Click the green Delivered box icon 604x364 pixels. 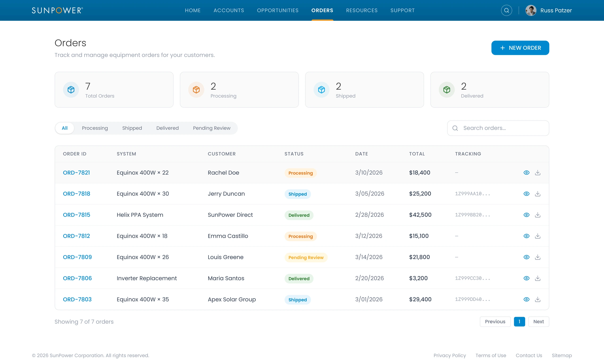447,89
